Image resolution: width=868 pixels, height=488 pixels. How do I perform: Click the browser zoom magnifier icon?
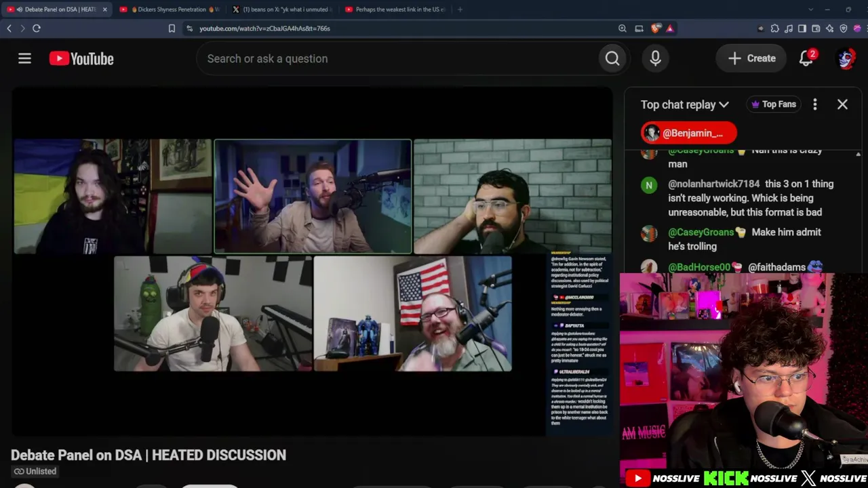coord(623,28)
